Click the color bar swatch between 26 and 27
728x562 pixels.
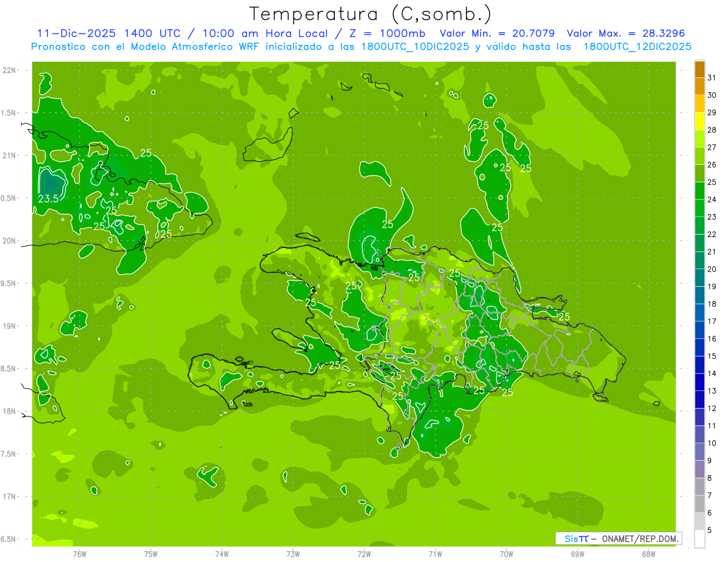tap(699, 156)
